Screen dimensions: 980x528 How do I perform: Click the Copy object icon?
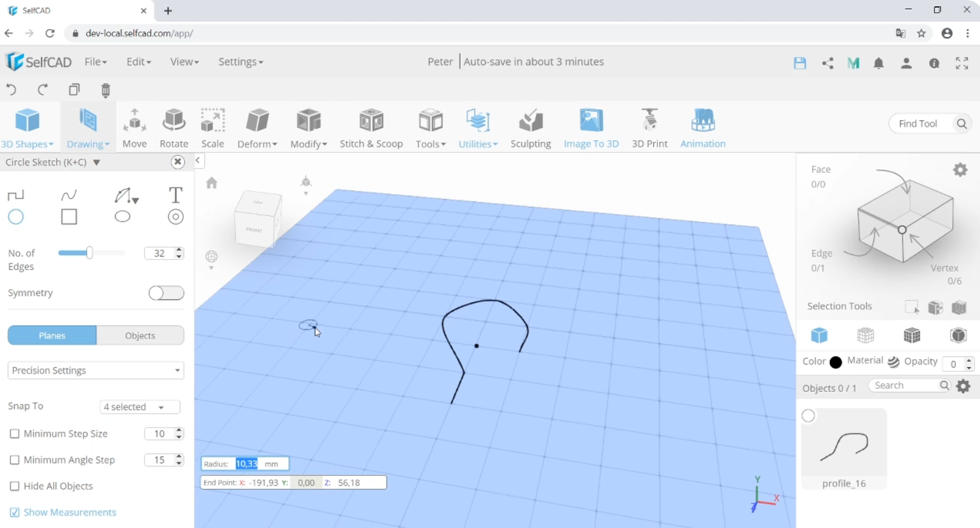click(74, 90)
